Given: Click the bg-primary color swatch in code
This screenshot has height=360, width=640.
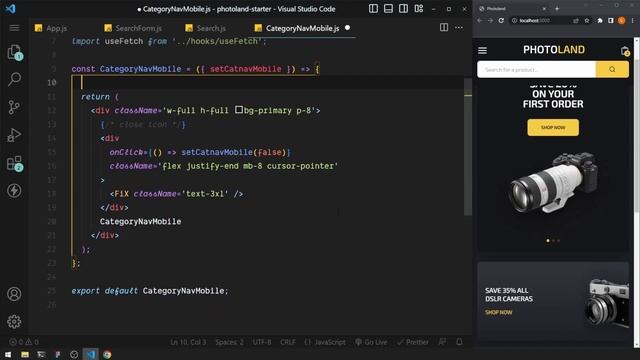Looking at the screenshot, I should click(x=239, y=110).
